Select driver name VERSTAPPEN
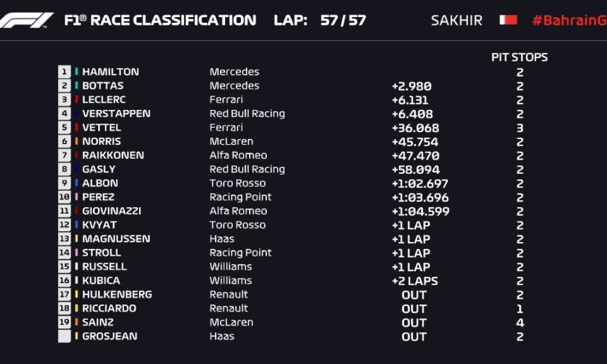The image size is (607, 364). pyautogui.click(x=116, y=114)
